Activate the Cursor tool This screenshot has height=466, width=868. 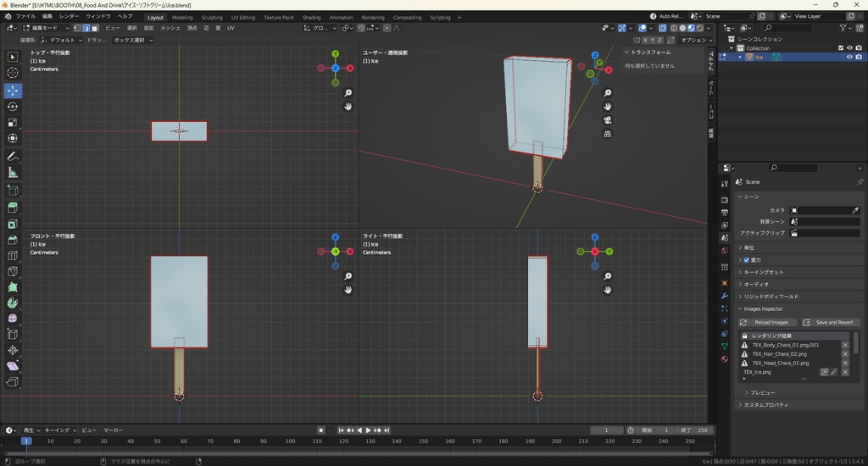pyautogui.click(x=13, y=73)
